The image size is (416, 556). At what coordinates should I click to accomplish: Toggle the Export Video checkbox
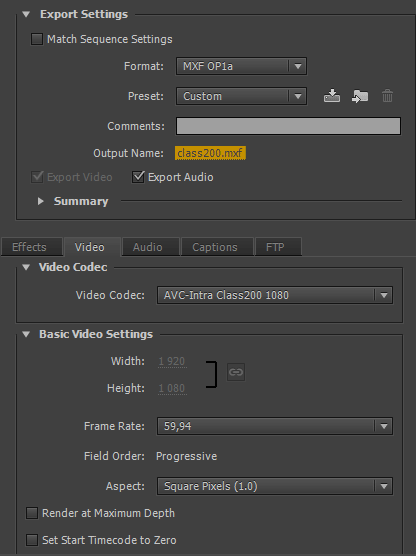[x=37, y=177]
